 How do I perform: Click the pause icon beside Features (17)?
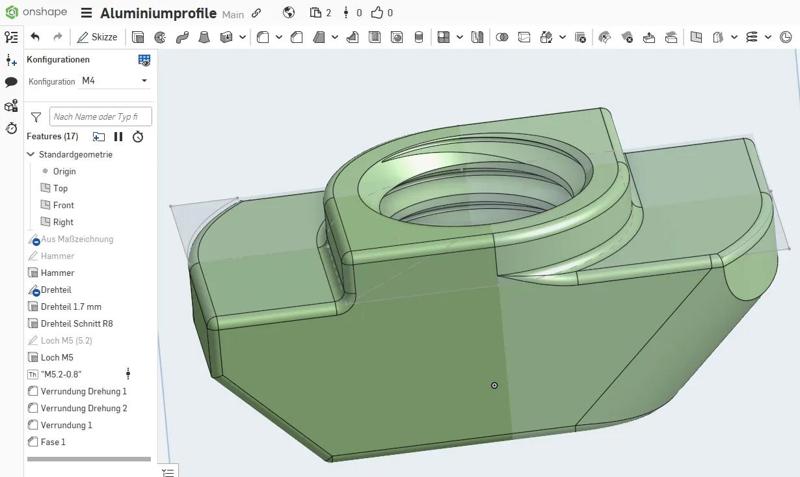[x=118, y=137]
